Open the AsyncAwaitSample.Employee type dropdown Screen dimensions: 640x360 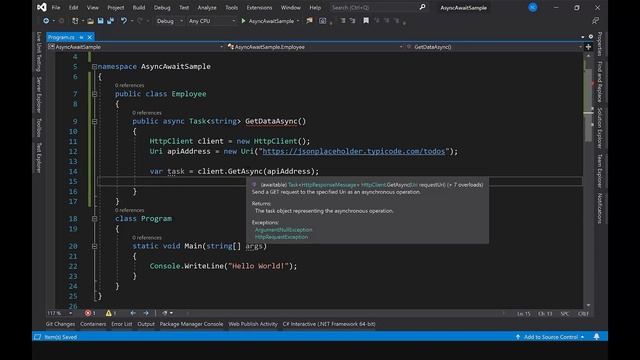(315, 47)
